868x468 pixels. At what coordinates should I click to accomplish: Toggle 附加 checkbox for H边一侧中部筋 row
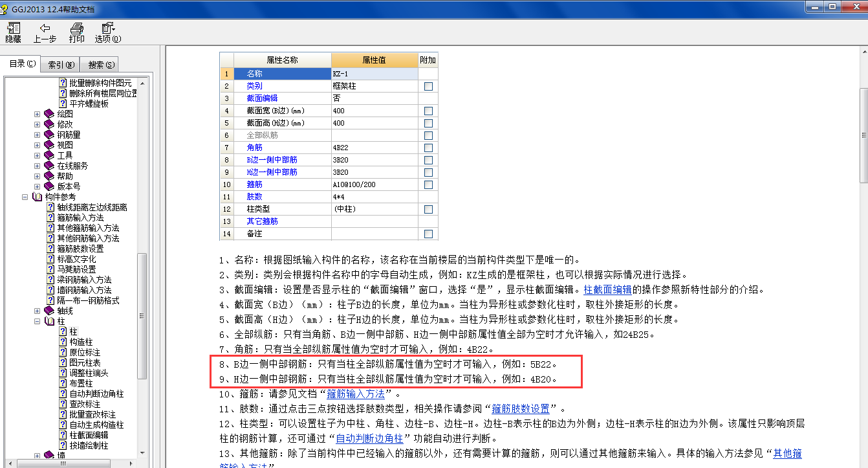(428, 172)
